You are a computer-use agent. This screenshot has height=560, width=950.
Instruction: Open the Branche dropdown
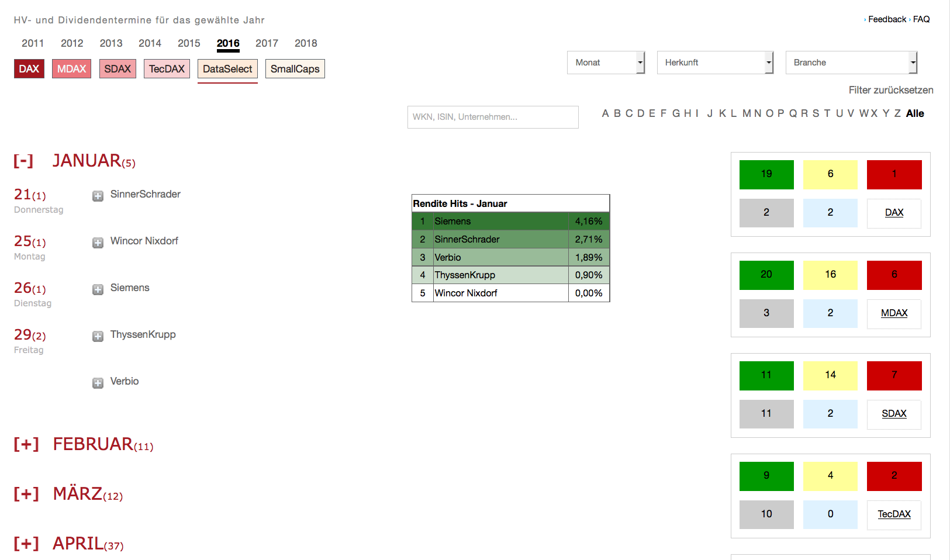[851, 63]
